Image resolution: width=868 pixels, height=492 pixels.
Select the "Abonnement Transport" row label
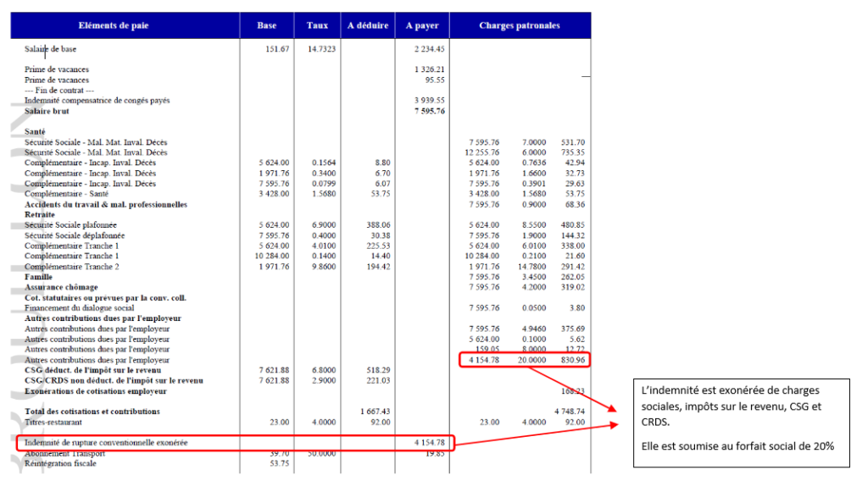point(64,454)
